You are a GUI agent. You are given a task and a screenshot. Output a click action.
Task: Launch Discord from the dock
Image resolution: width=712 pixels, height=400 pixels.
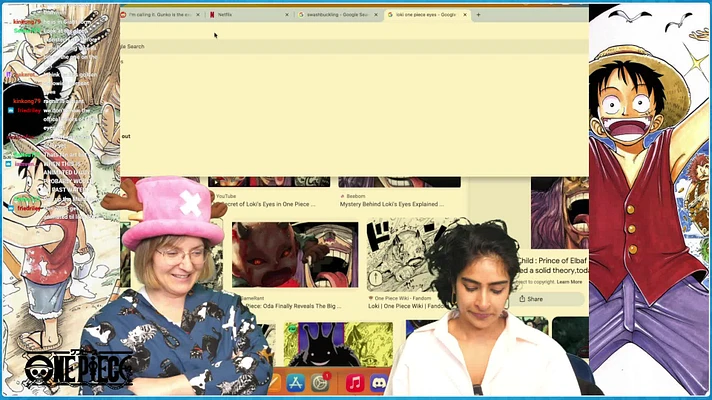point(378,383)
